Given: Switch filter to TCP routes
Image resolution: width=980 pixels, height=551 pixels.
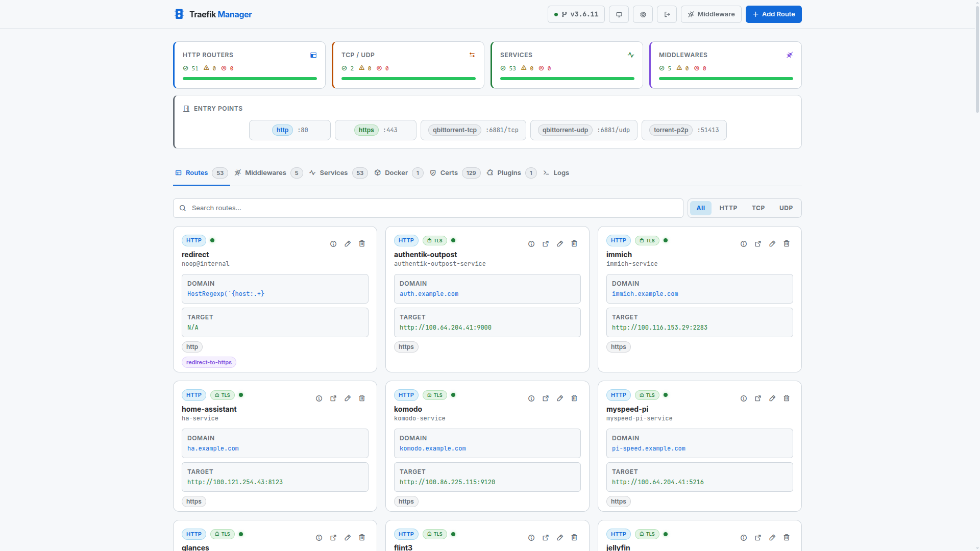Looking at the screenshot, I should (758, 208).
